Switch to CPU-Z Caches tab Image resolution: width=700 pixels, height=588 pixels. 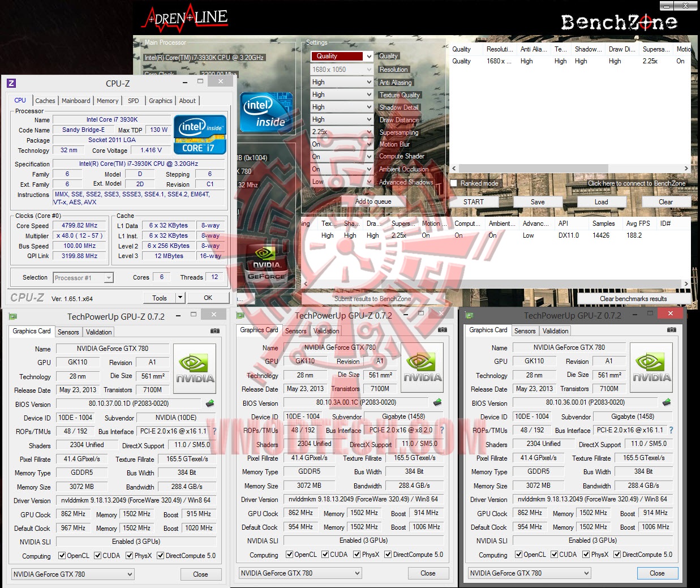45,101
